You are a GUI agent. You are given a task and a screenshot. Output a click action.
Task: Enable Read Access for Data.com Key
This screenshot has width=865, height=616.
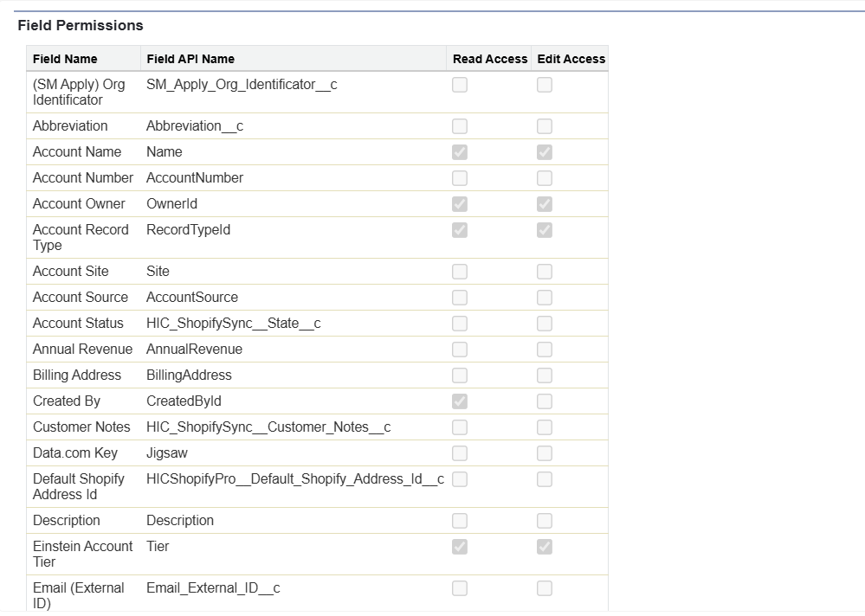pyautogui.click(x=460, y=452)
